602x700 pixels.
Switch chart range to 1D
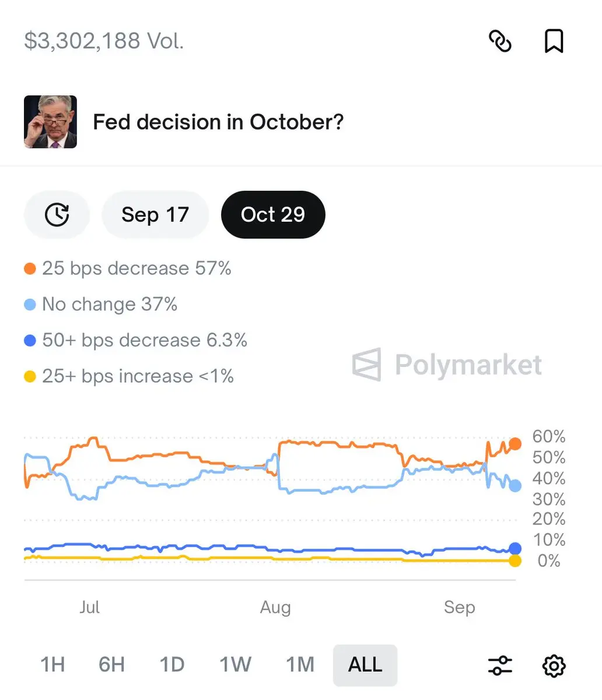click(172, 664)
